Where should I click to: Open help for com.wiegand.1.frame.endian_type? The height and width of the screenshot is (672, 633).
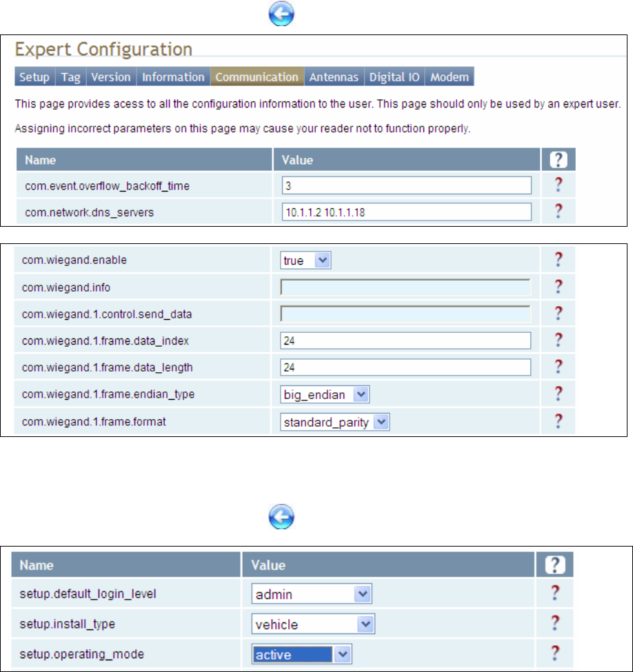(x=558, y=394)
